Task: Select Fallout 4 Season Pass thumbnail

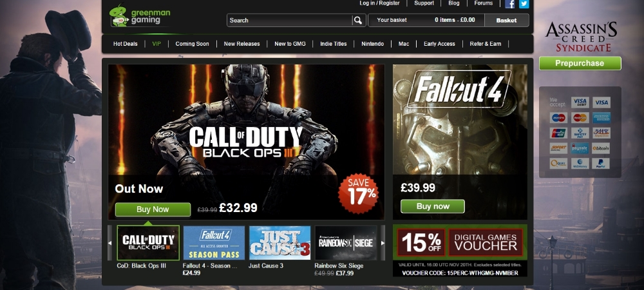Action: 214,243
